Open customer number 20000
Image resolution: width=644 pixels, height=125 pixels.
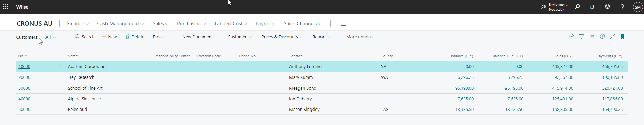tap(24, 77)
